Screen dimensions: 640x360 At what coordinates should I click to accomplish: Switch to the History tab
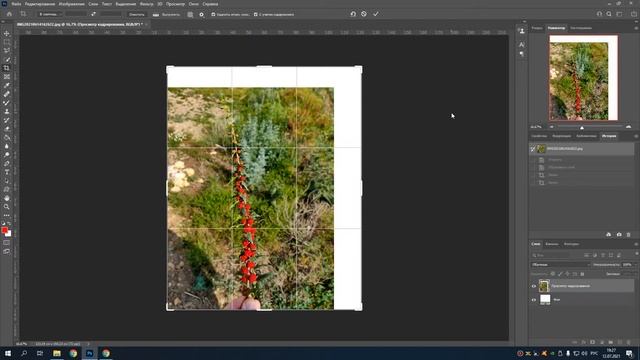pyautogui.click(x=609, y=136)
